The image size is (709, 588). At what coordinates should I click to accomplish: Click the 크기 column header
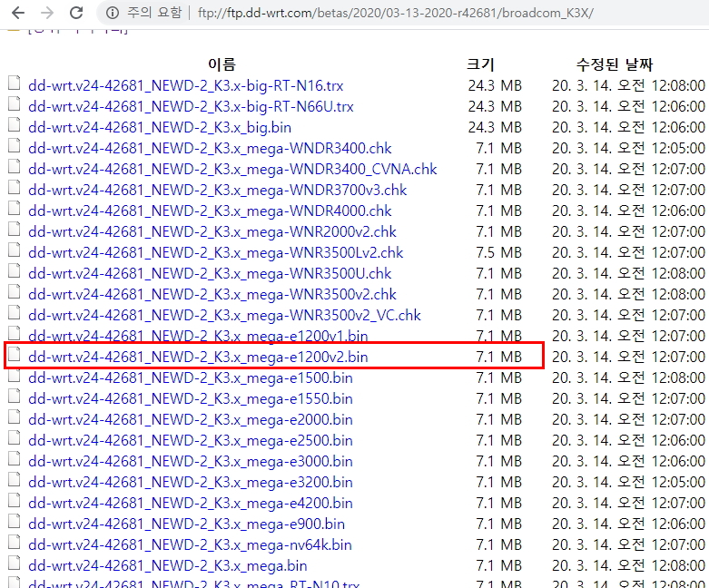coord(480,64)
